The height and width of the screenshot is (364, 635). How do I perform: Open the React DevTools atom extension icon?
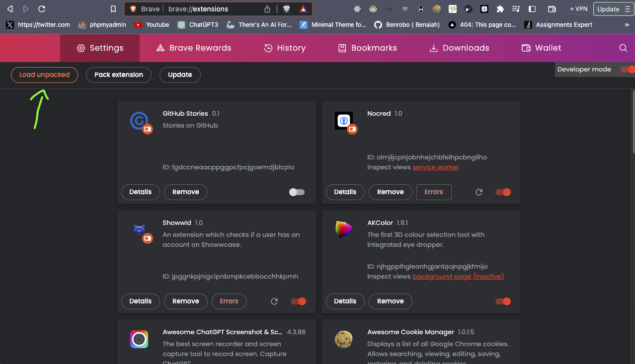pos(357,9)
